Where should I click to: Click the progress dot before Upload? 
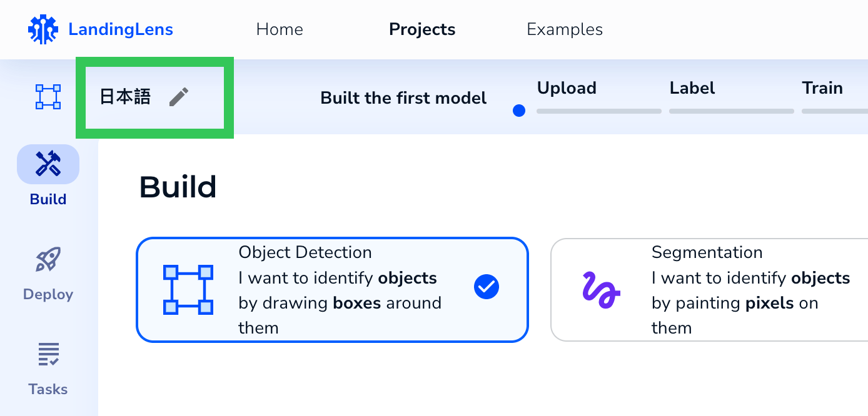pyautogui.click(x=519, y=110)
